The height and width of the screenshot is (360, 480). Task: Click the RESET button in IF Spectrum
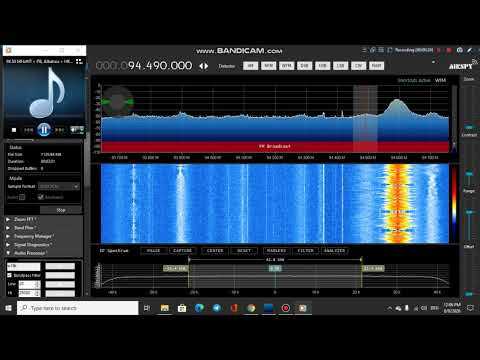(x=244, y=251)
